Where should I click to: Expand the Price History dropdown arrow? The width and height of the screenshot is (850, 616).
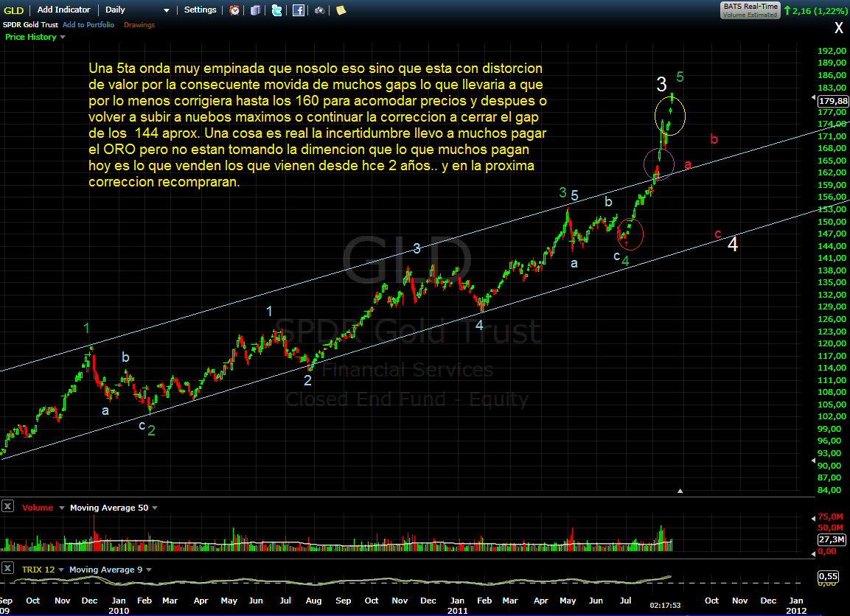(63, 38)
